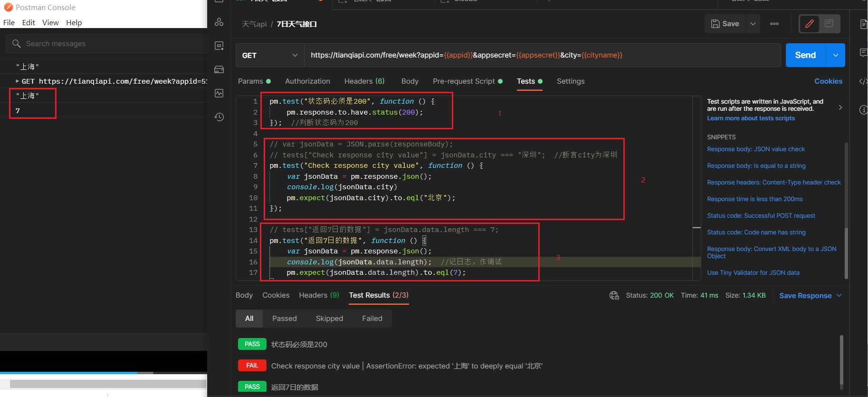Click the network globe icon near Status
The width and height of the screenshot is (868, 397).
[x=614, y=295]
